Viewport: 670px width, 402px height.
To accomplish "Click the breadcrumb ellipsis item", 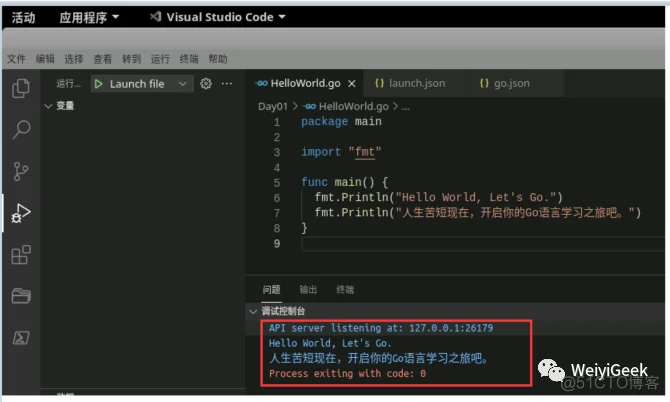I will click(x=406, y=107).
